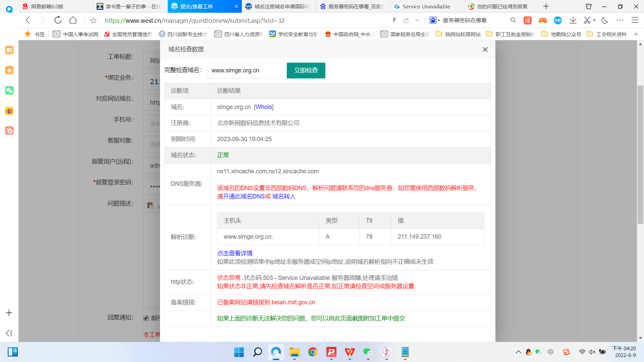Toggle night mode moon icon
Image resolution: width=644 pixels, height=362 pixels.
point(604,20)
